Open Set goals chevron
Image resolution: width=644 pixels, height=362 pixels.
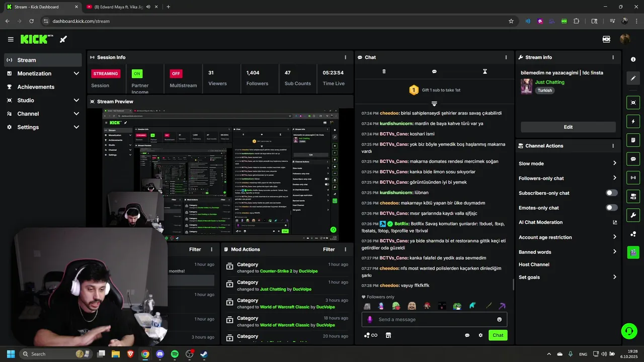614,277
